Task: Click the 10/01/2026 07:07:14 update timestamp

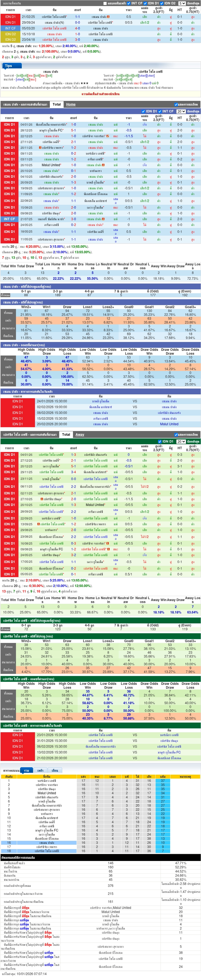Action: tap(32, 974)
